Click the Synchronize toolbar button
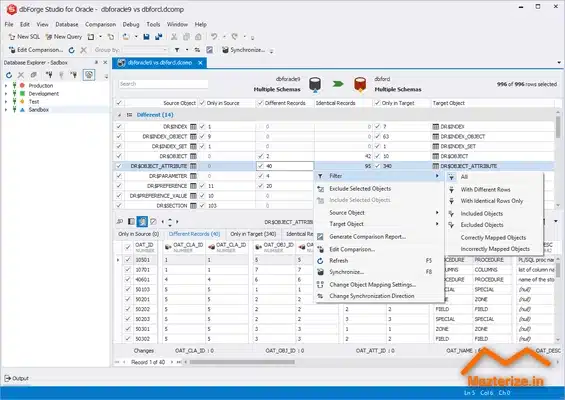 (x=243, y=50)
